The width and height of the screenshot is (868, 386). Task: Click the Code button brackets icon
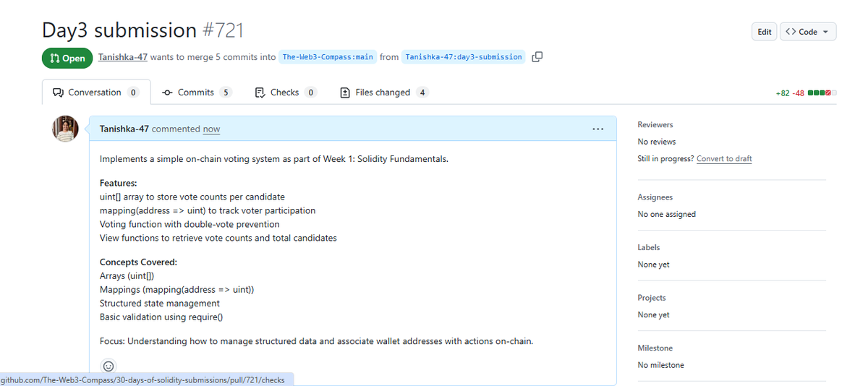tap(791, 32)
